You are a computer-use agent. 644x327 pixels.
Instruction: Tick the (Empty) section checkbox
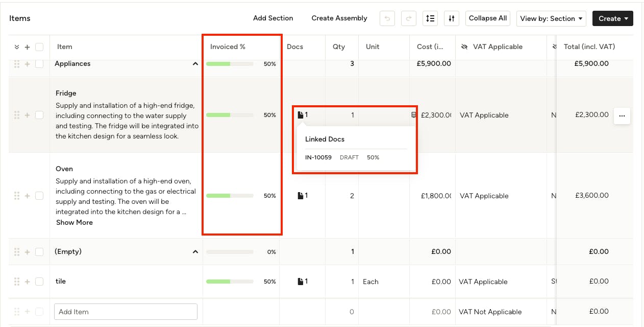click(x=39, y=252)
